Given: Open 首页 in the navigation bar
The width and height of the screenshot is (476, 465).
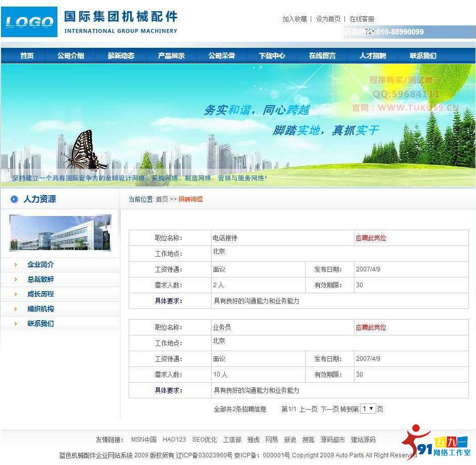Looking at the screenshot, I should coord(27,56).
